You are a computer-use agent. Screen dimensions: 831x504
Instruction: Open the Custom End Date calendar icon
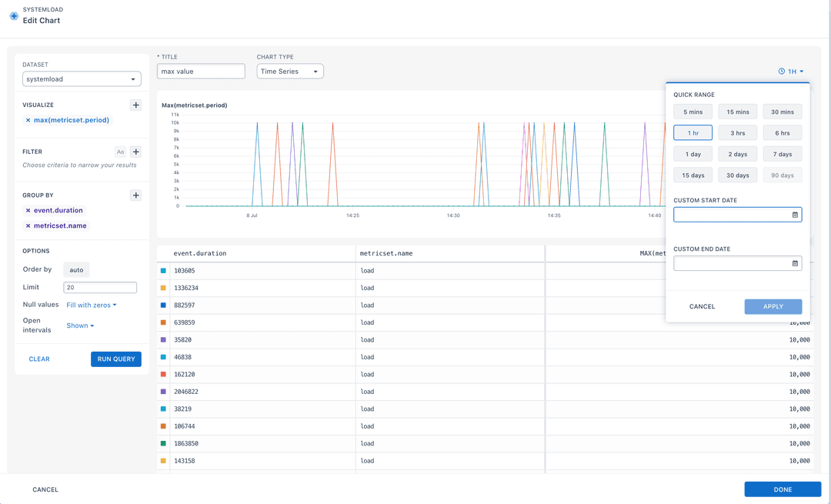794,263
